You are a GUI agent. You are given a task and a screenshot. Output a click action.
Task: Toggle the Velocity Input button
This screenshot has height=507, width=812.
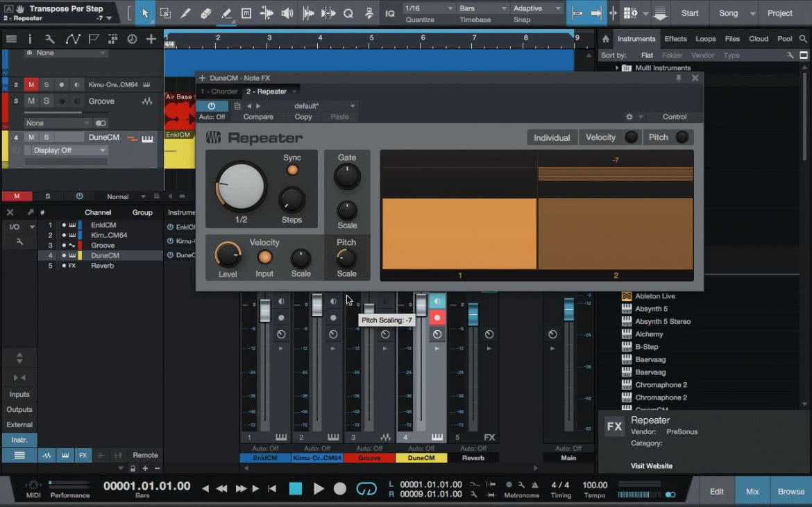tap(264, 257)
